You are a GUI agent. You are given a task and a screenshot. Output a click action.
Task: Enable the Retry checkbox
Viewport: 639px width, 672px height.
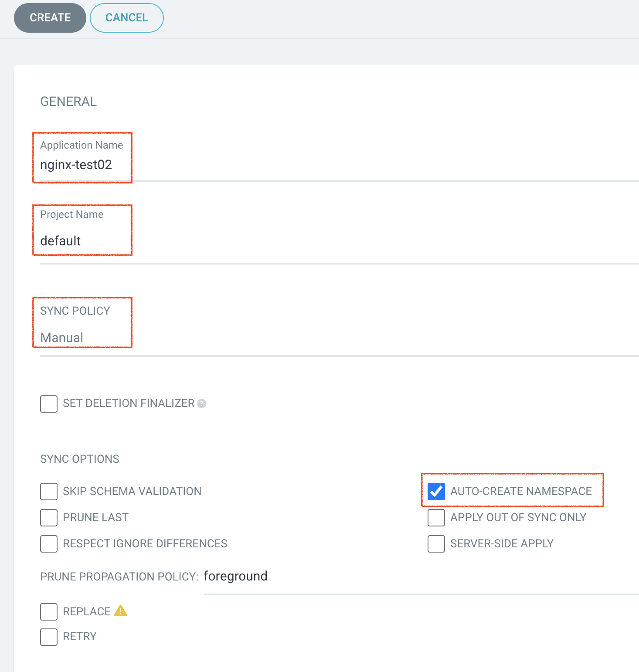(x=49, y=637)
